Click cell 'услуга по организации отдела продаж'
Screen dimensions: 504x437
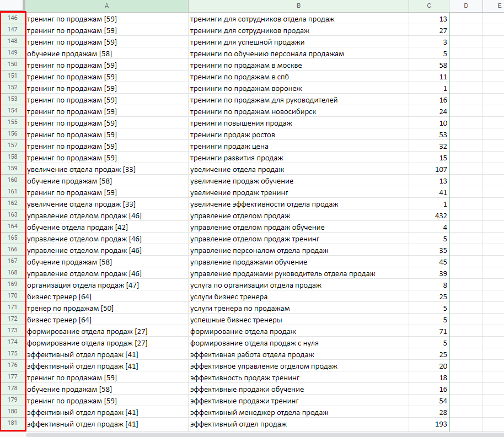pyautogui.click(x=298, y=285)
